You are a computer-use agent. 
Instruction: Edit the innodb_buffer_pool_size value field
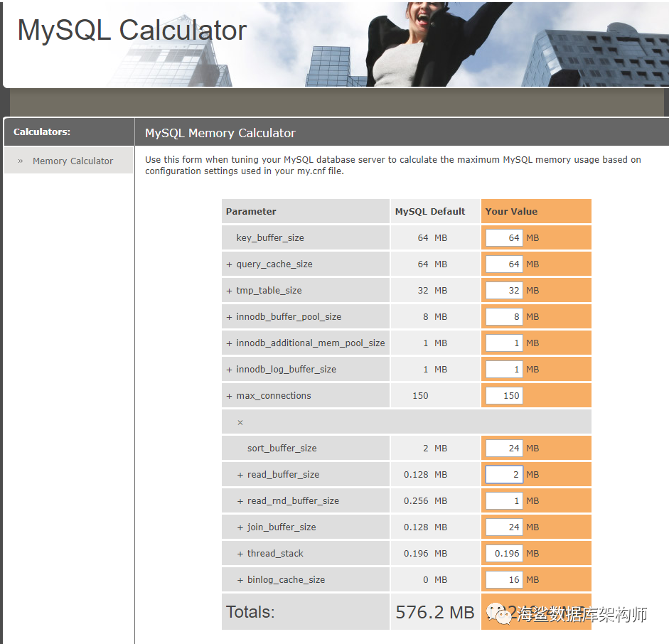click(504, 317)
